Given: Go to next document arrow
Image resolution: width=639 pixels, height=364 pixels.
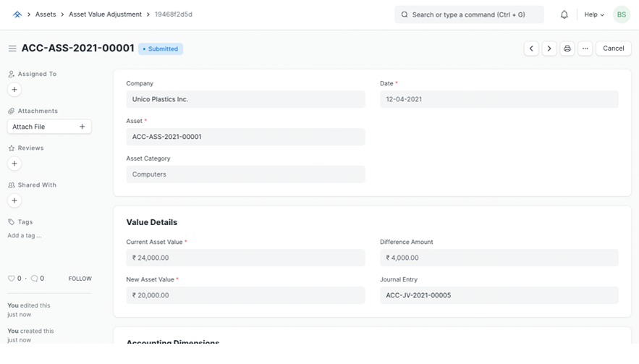Looking at the screenshot, I should point(549,48).
